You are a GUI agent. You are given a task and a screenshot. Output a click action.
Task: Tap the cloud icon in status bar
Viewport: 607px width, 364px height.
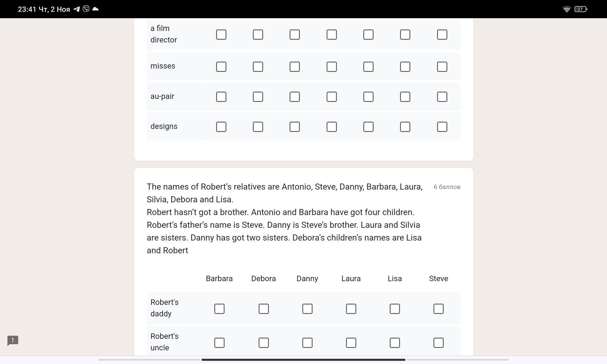click(x=95, y=9)
